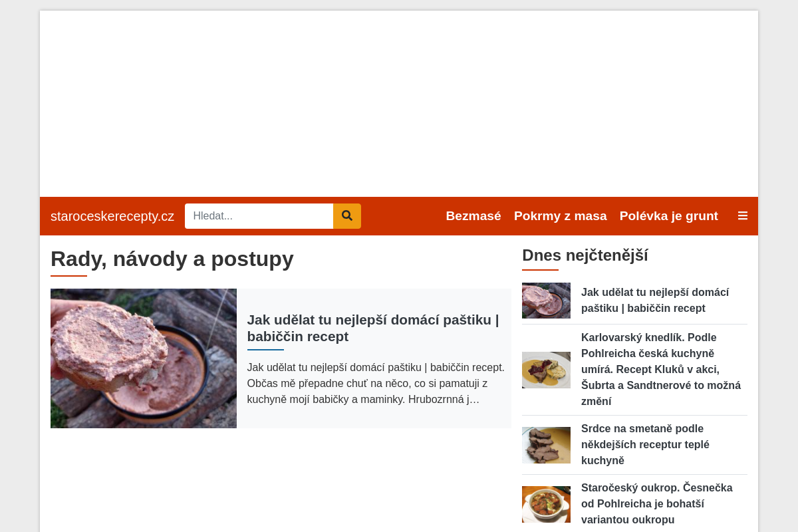
Task: Open Staročeský oukrop Česnečka article link
Action: pos(657,504)
